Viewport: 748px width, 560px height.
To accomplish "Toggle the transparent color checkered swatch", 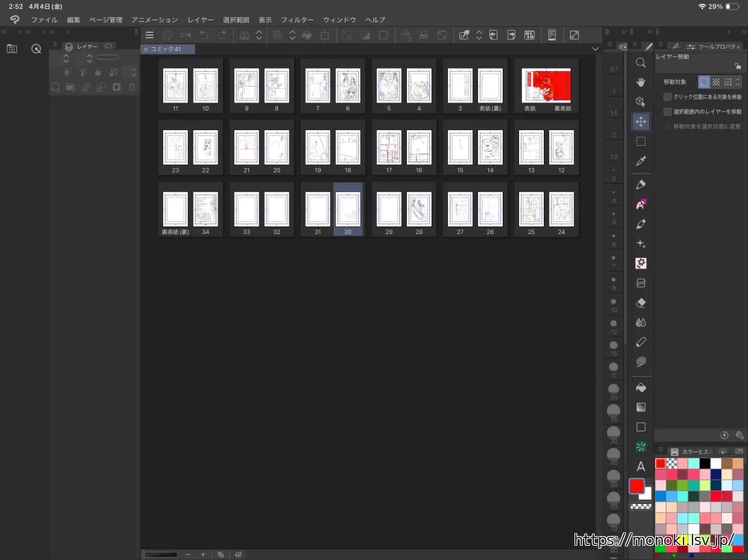I will pyautogui.click(x=640, y=506).
